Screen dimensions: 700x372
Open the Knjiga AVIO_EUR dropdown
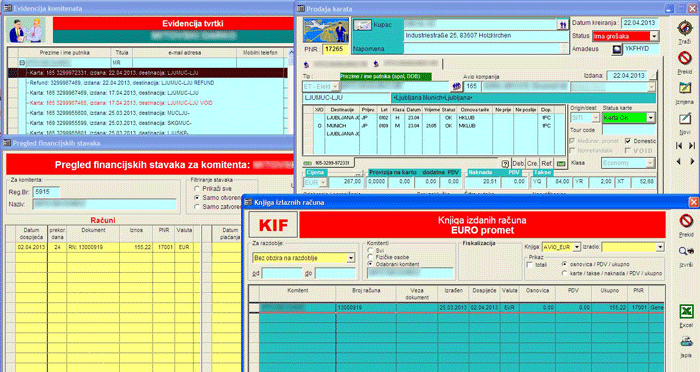tap(577, 247)
